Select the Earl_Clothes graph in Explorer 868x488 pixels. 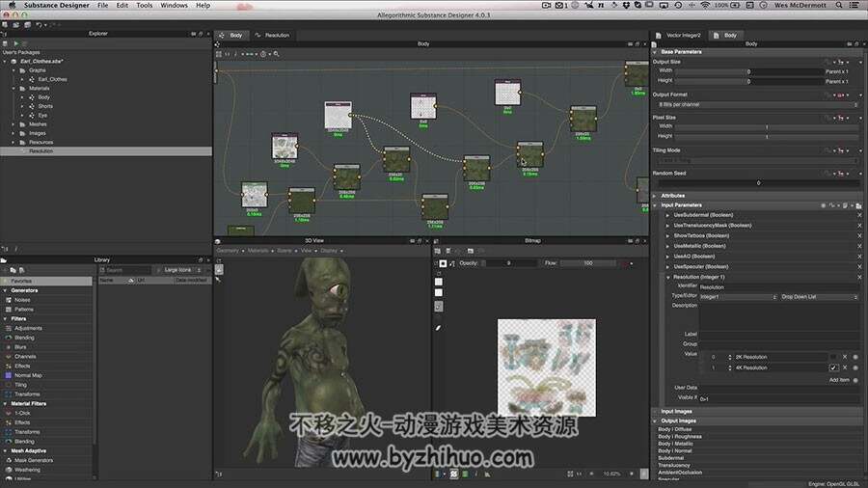pyautogui.click(x=53, y=80)
